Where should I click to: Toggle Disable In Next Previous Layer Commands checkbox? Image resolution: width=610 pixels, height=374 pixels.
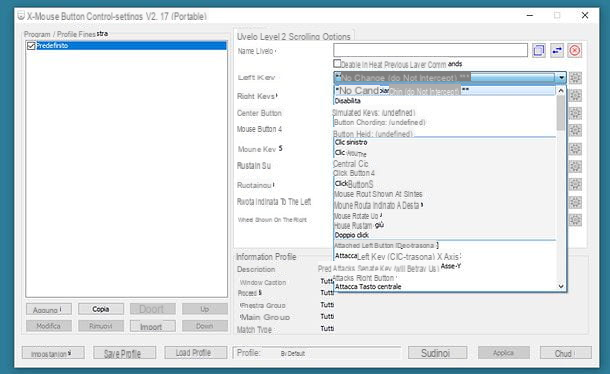pyautogui.click(x=337, y=63)
